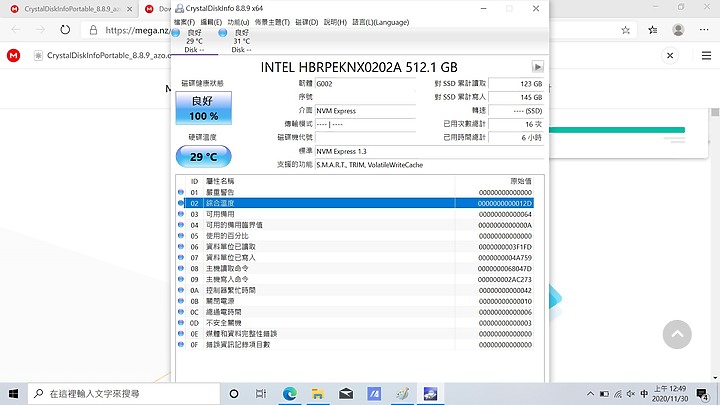Screen dimensions: 720x405
Task: Click the Windows taskbar search box
Action: [124, 394]
